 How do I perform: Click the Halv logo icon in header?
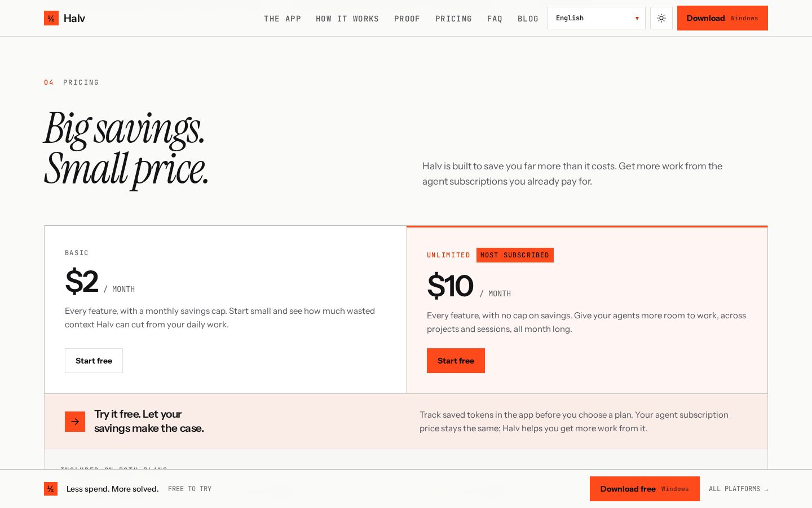coord(51,18)
